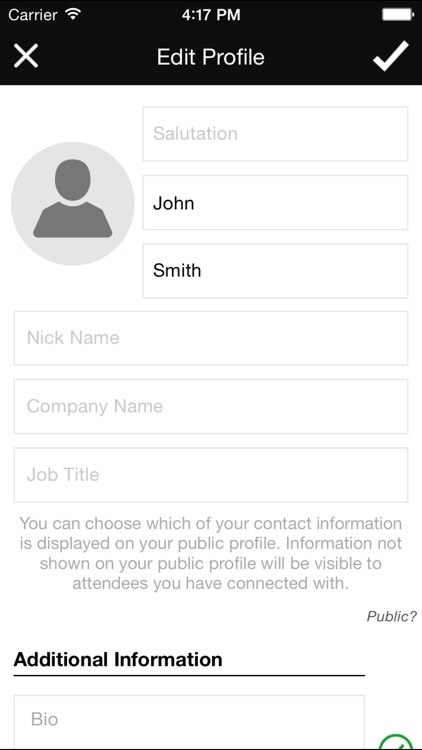Tap the Carrier label in status bar
This screenshot has width=422, height=750.
[35, 15]
